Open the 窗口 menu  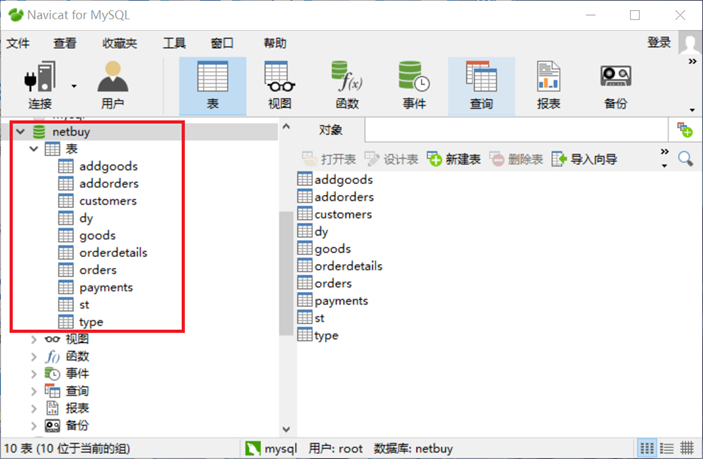[222, 43]
